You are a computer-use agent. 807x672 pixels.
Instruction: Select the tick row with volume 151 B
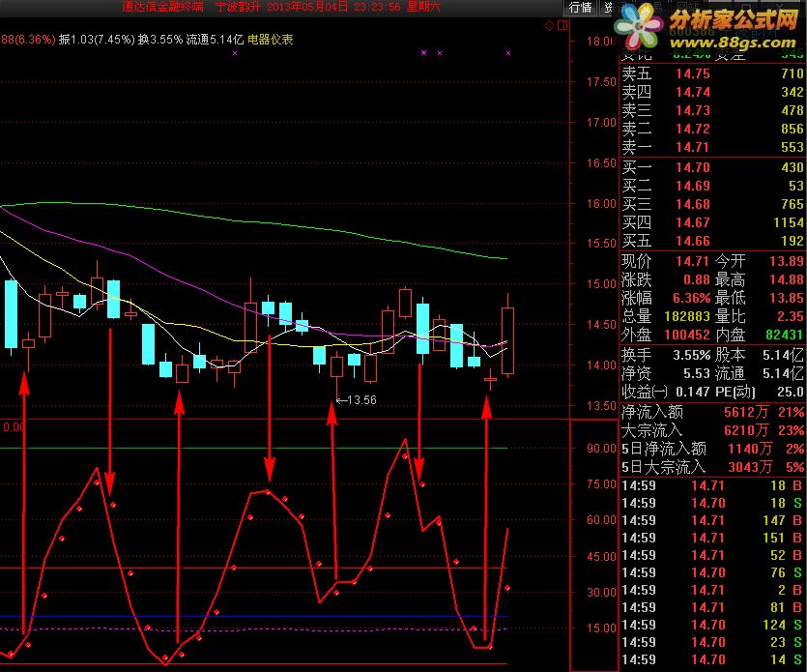pyautogui.click(x=712, y=538)
